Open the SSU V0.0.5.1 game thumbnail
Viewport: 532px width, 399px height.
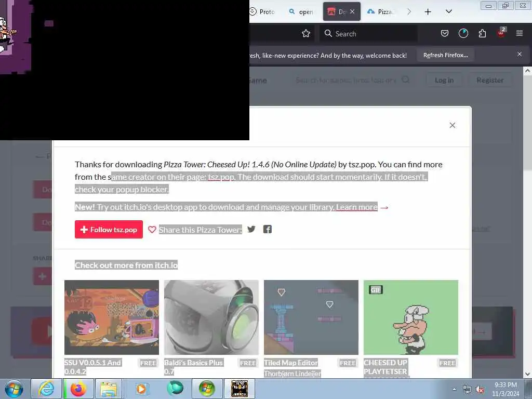click(112, 317)
